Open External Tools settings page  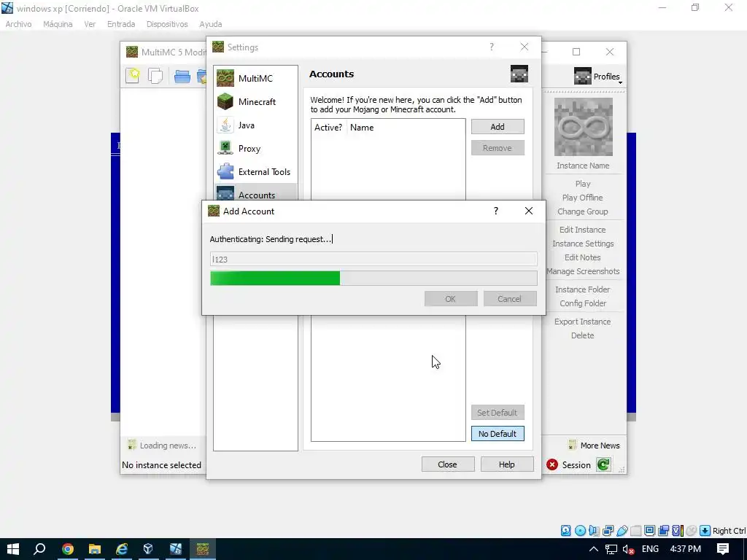coord(256,171)
